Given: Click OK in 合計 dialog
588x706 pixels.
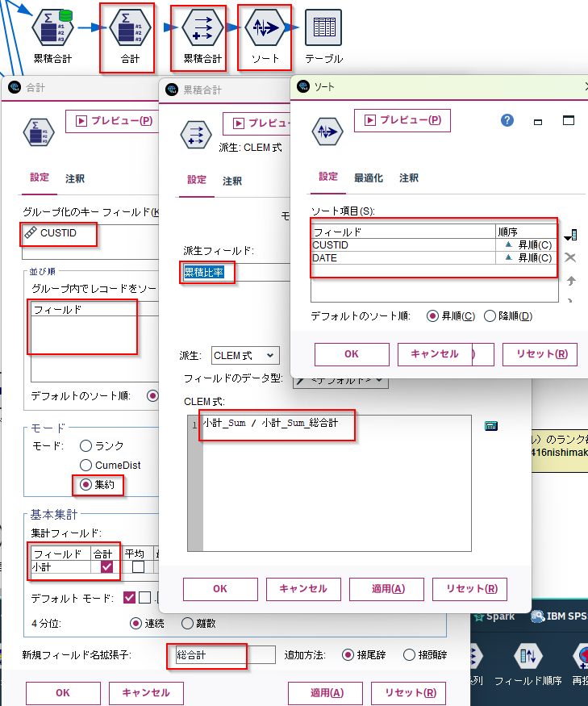Looking at the screenshot, I should point(63,693).
